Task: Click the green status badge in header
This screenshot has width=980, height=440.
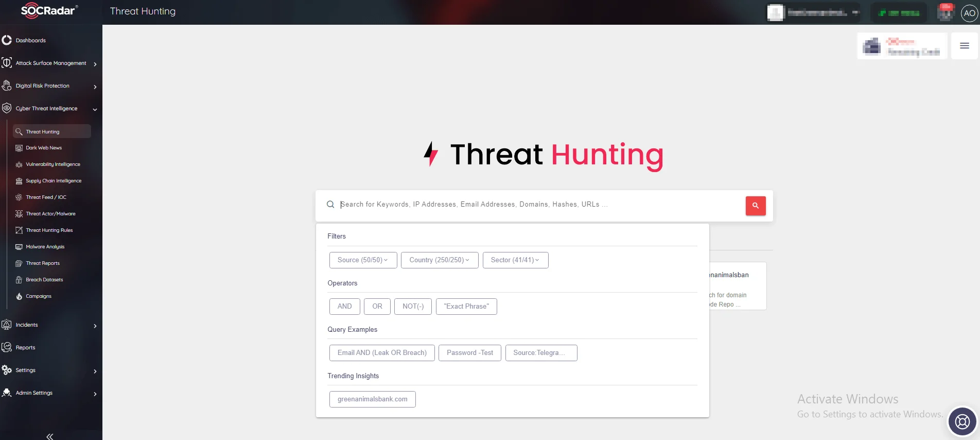Action: (x=899, y=12)
